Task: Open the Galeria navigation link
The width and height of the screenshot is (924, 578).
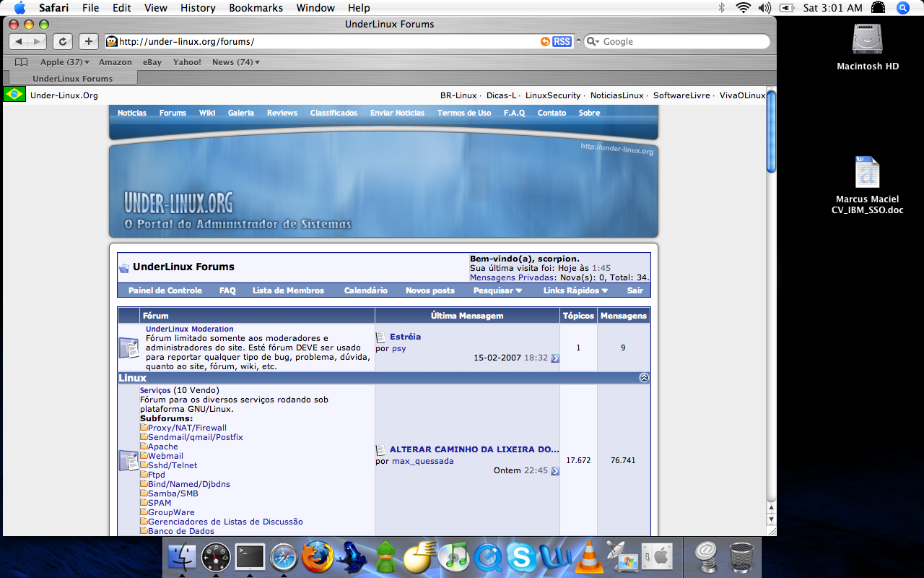Action: tap(241, 113)
